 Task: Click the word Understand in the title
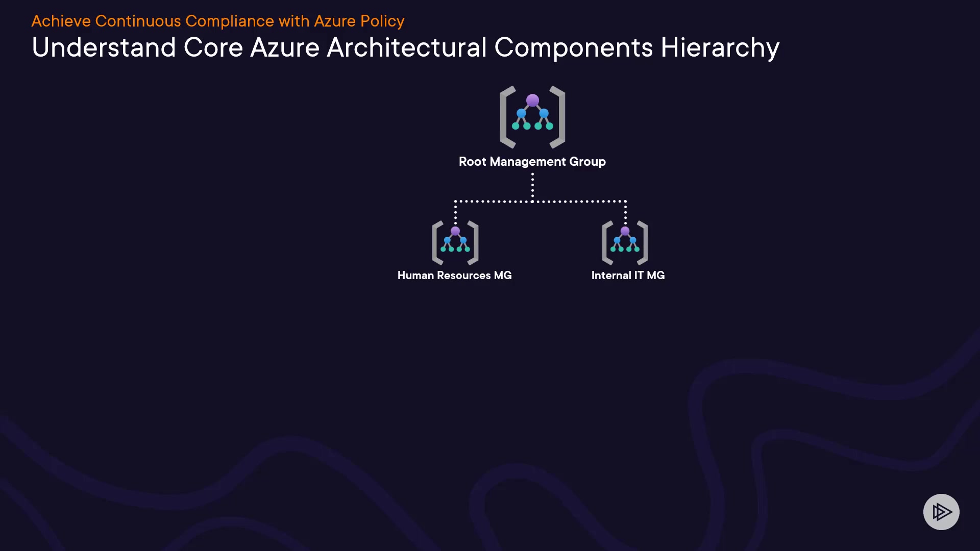(x=104, y=47)
